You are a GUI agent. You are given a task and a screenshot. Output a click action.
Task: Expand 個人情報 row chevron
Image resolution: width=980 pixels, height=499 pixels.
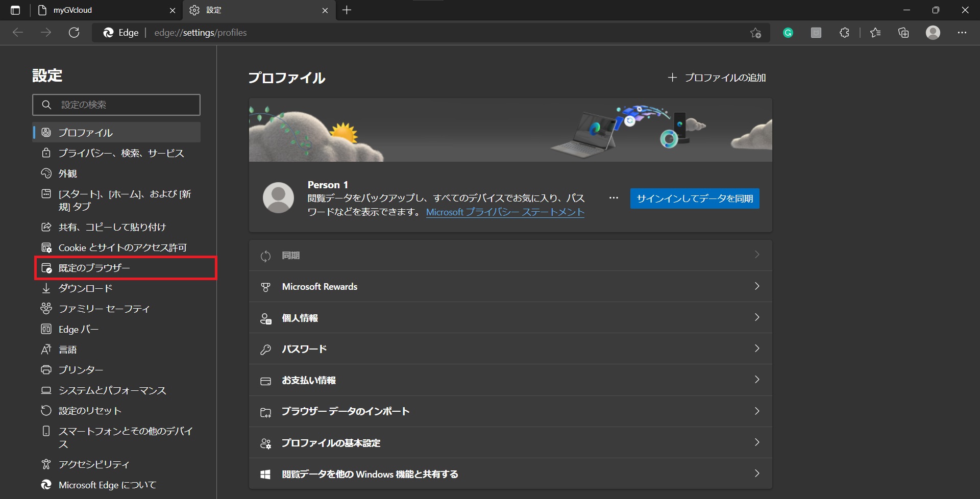[757, 317]
